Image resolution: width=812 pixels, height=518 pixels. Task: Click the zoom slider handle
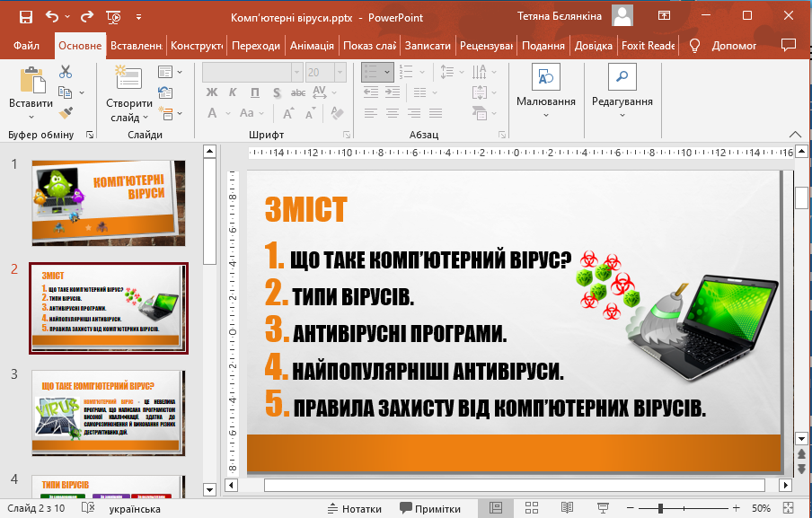(x=660, y=509)
